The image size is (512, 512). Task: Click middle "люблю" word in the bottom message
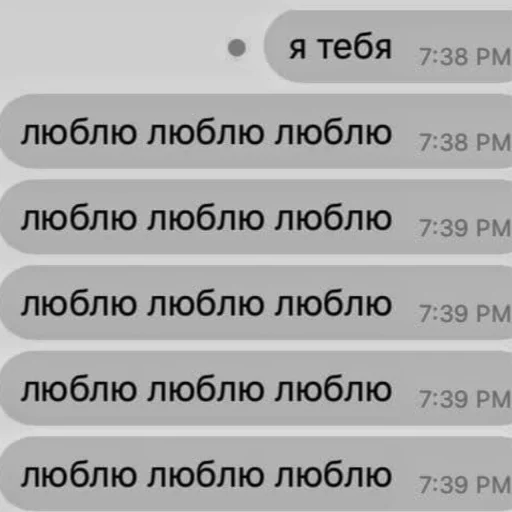tap(206, 476)
